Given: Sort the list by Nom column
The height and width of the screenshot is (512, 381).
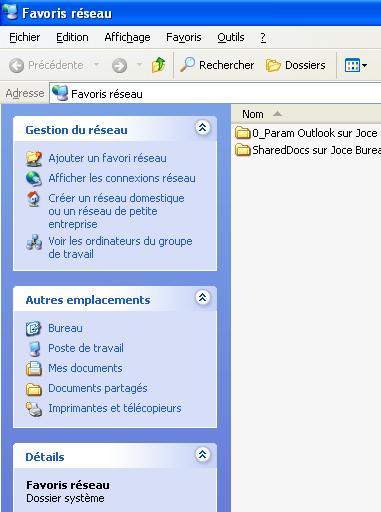Looking at the screenshot, I should (x=253, y=114).
